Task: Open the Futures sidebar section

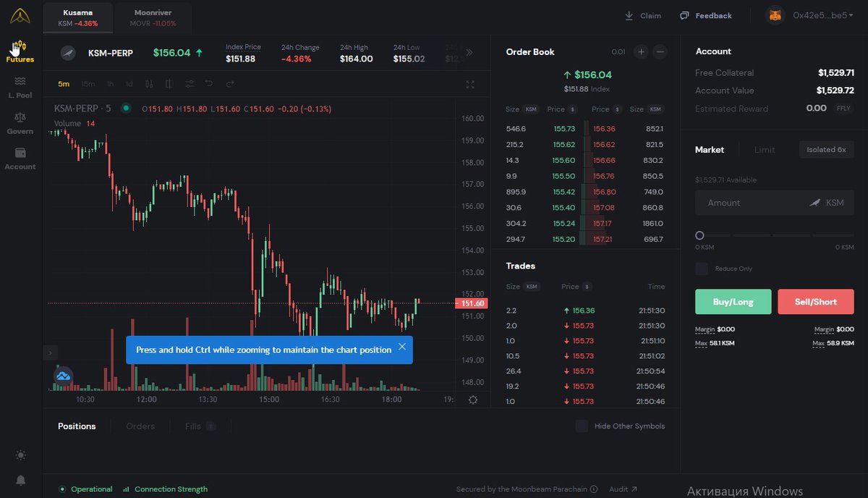Action: [20, 51]
